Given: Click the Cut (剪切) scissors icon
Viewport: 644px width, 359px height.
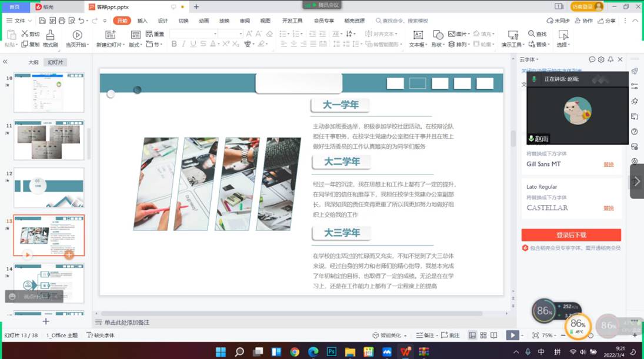Looking at the screenshot, I should (25, 34).
